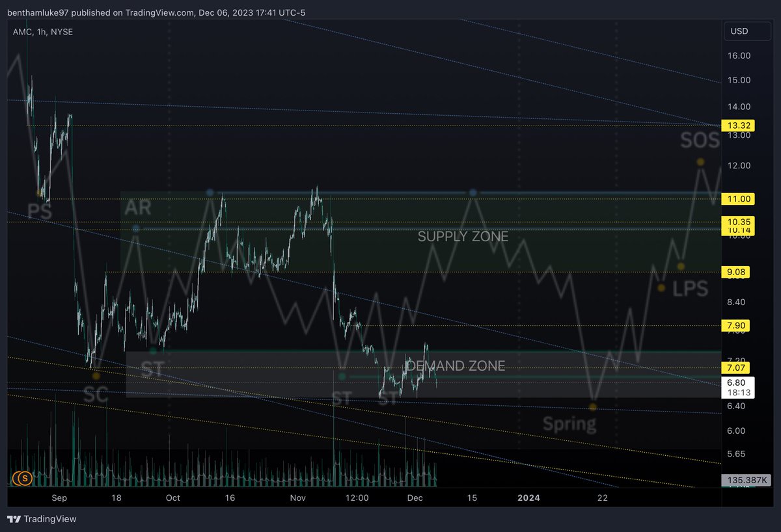The width and height of the screenshot is (781, 532).
Task: Select the 7.90 price label
Action: pos(736,325)
